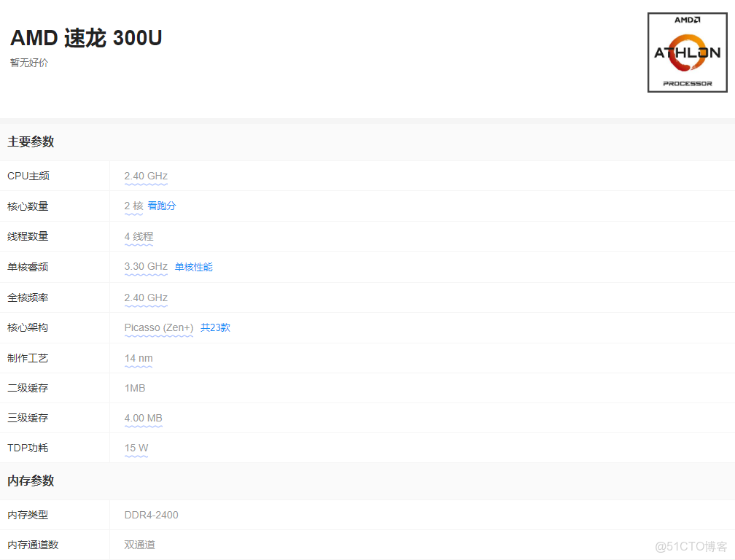This screenshot has height=560, width=735.
Task: Click the 15 W TDP功耗 value
Action: [136, 448]
